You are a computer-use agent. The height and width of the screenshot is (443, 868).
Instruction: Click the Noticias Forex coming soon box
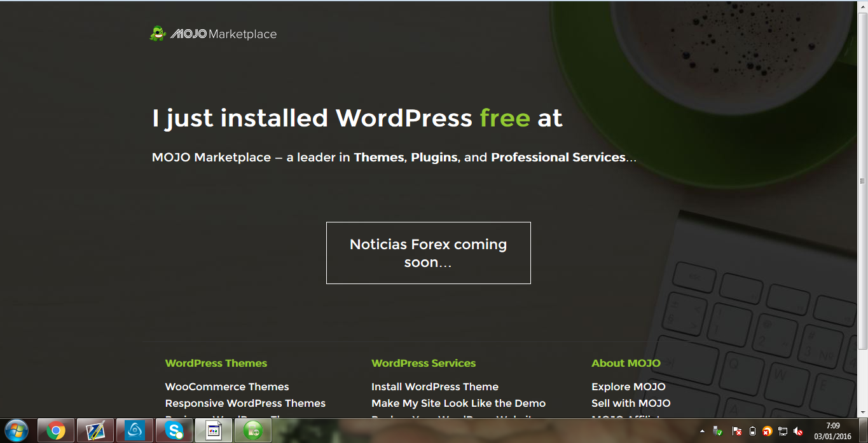point(428,253)
